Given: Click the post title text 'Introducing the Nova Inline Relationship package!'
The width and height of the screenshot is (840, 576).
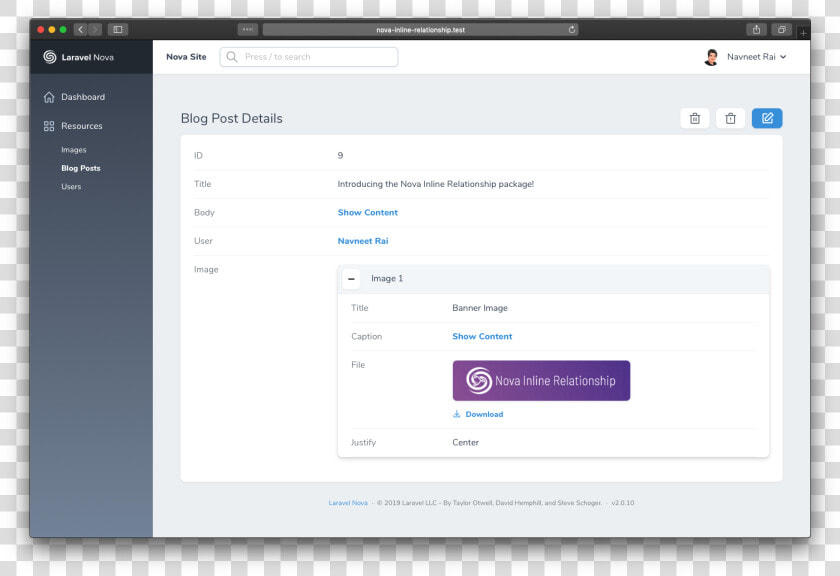Looking at the screenshot, I should coord(436,184).
